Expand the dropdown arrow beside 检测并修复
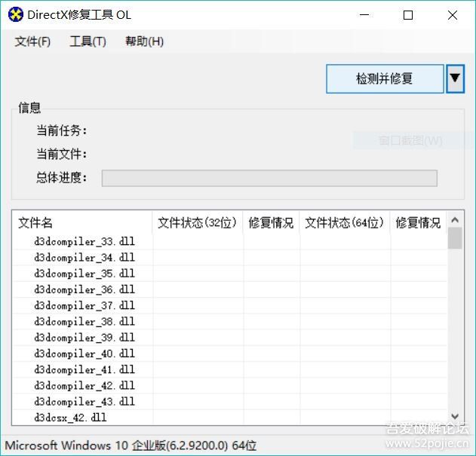This screenshot has height=456, width=476. click(455, 79)
